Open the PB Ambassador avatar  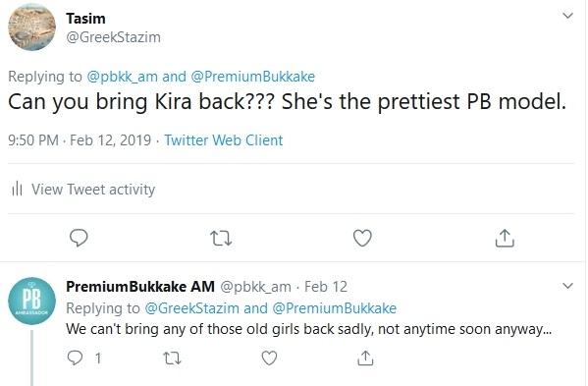pyautogui.click(x=31, y=302)
